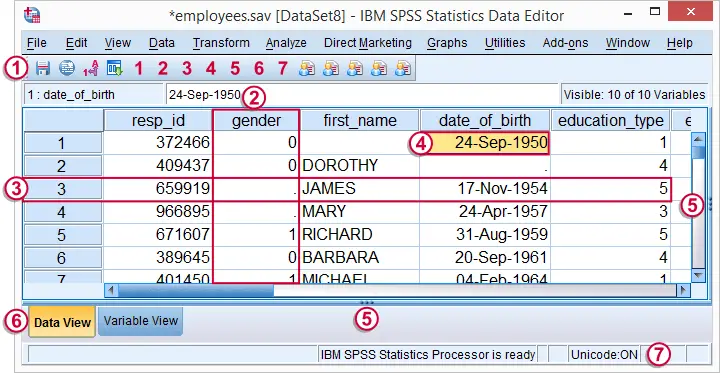Open the Data menu
720x373 pixels.
pyautogui.click(x=162, y=43)
